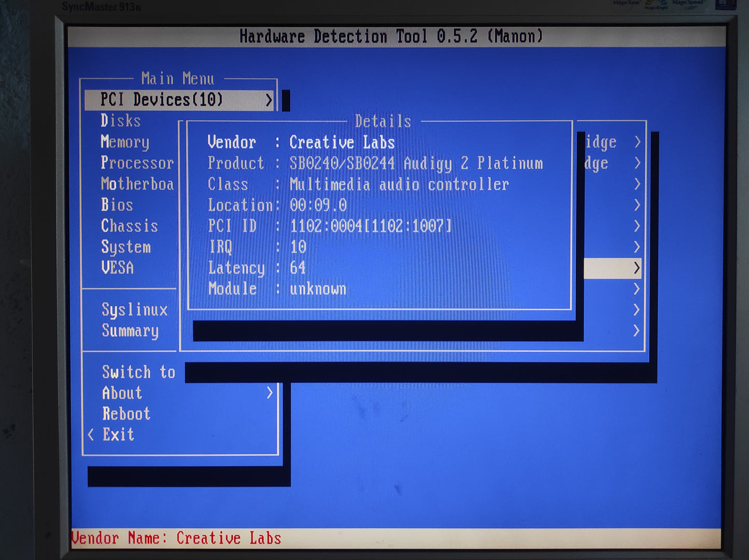Viewport: 749px width, 560px height.
Task: Open the Syslinux entry
Action: pos(134,310)
